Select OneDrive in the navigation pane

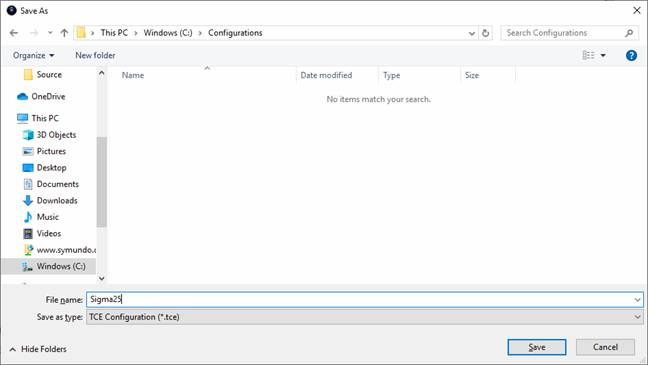[48, 96]
